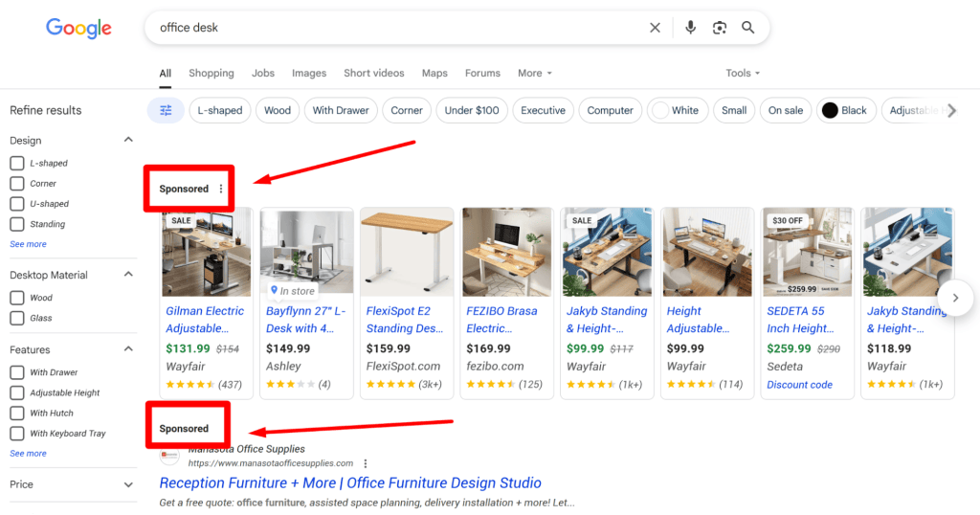
Task: Advance filter chips with right chevron
Action: point(951,111)
